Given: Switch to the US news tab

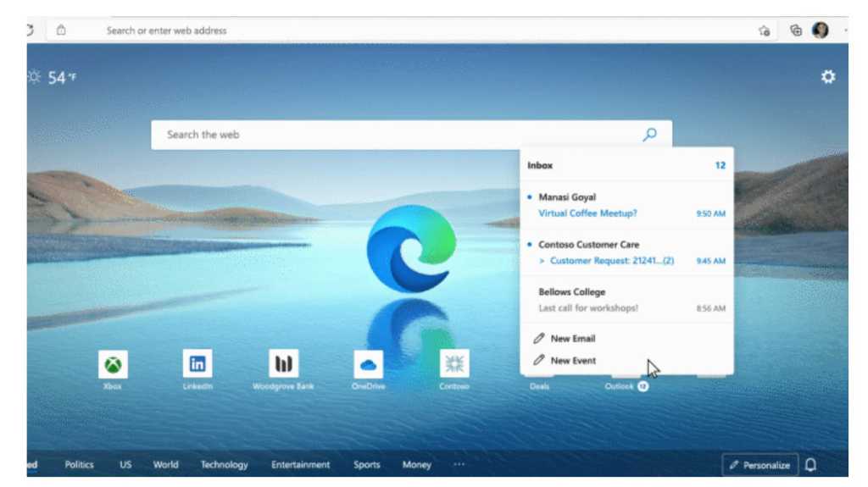Looking at the screenshot, I should tap(125, 465).
